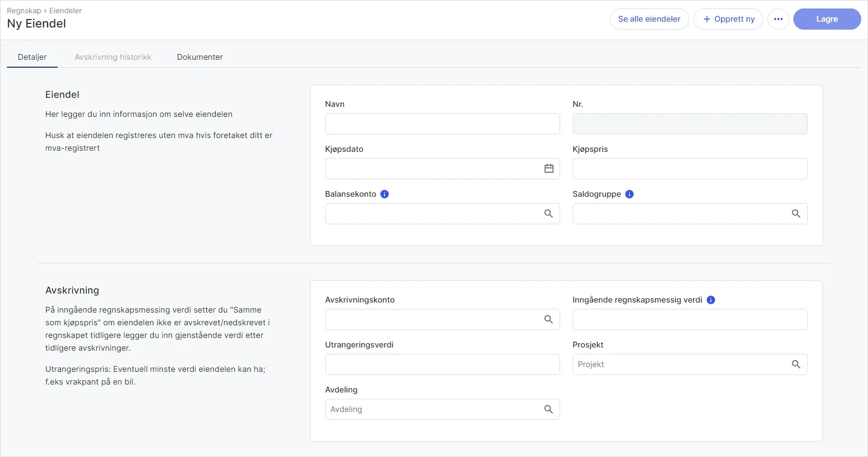Show the Balansekonto info tooltip icon
The height and width of the screenshot is (457, 868).
(385, 194)
